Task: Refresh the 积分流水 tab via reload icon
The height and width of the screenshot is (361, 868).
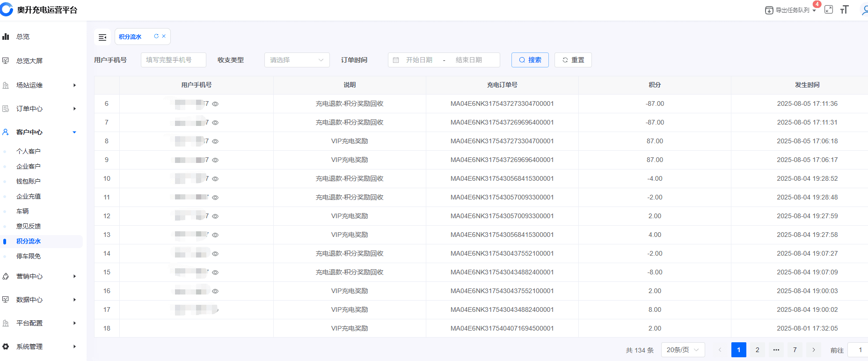Action: point(156,36)
